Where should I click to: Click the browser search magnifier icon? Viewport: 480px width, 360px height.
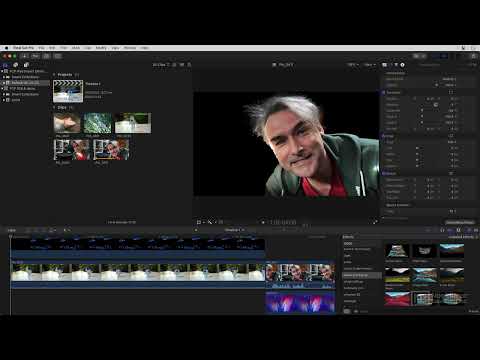click(x=189, y=65)
